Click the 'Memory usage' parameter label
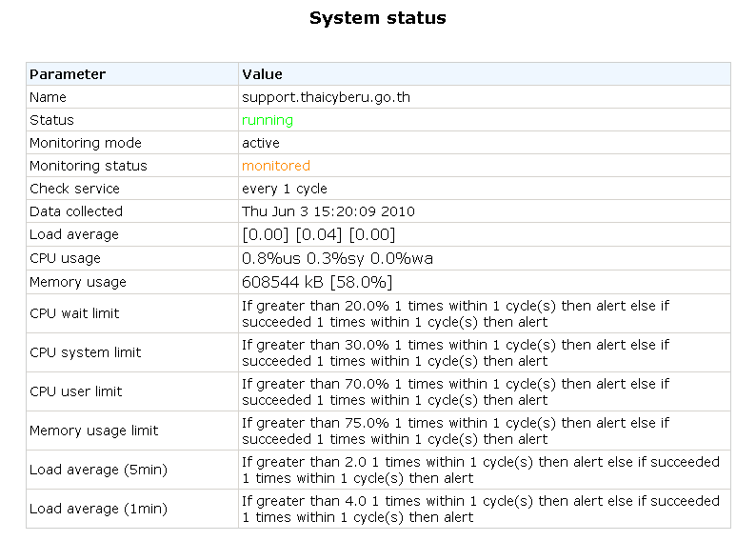Image resolution: width=756 pixels, height=541 pixels. (x=78, y=282)
